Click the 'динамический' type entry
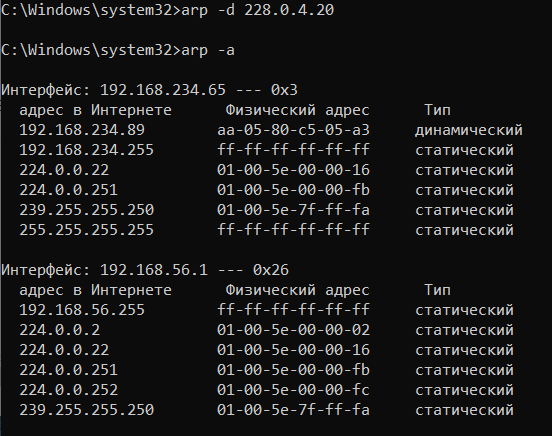 pyautogui.click(x=469, y=130)
